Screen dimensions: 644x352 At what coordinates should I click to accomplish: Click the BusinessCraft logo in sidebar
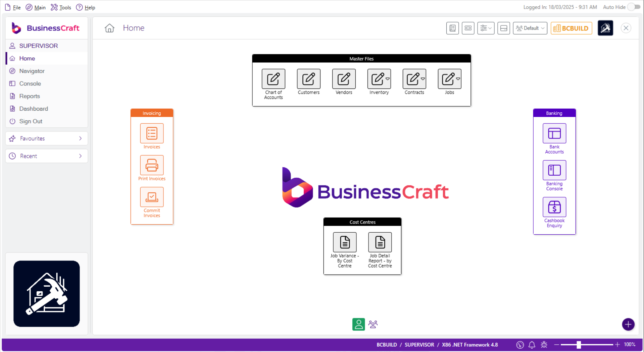coord(46,28)
